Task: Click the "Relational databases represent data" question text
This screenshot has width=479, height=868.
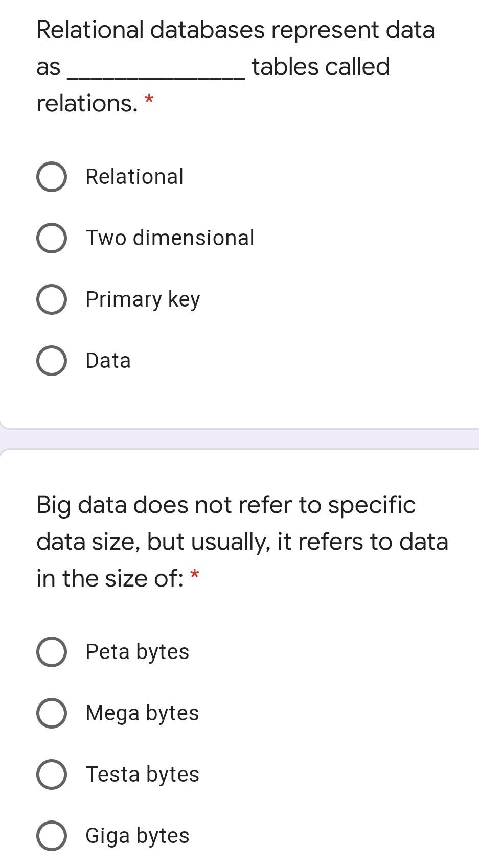Action: pyautogui.click(x=236, y=30)
